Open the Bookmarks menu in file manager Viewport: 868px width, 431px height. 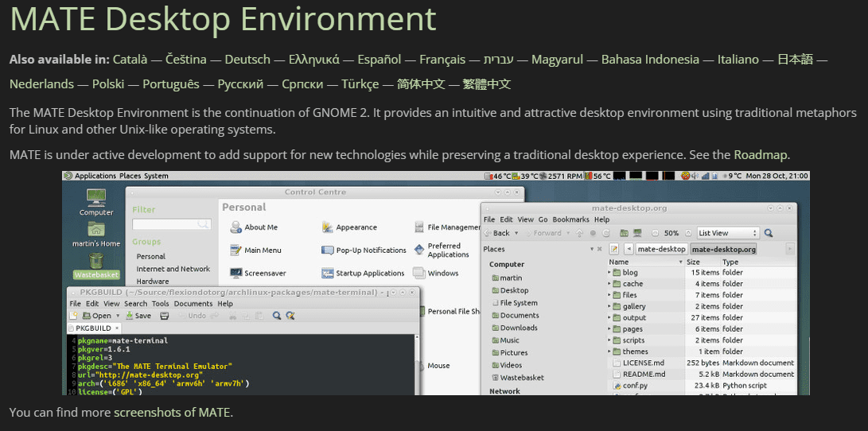(570, 219)
